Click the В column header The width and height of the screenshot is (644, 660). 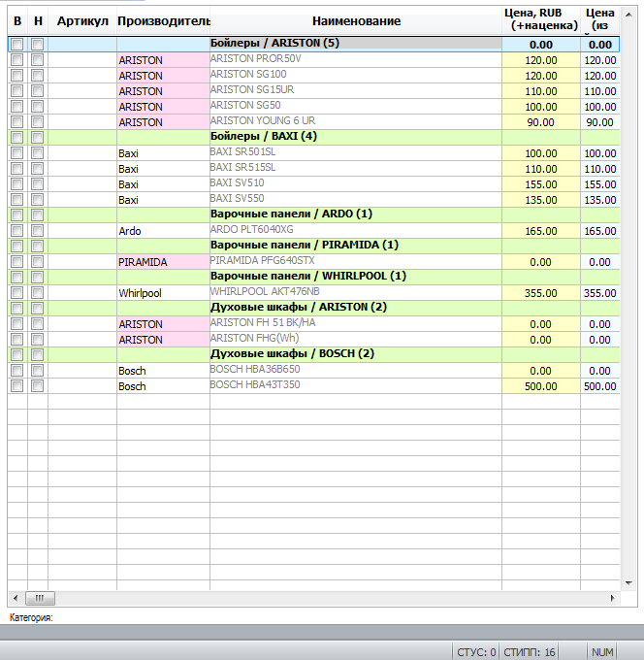(17, 20)
